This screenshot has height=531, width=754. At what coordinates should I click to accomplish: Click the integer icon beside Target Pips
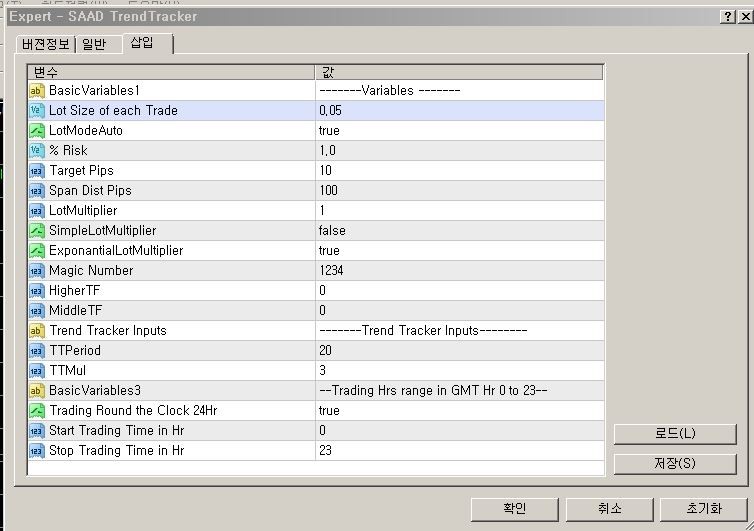pos(37,171)
